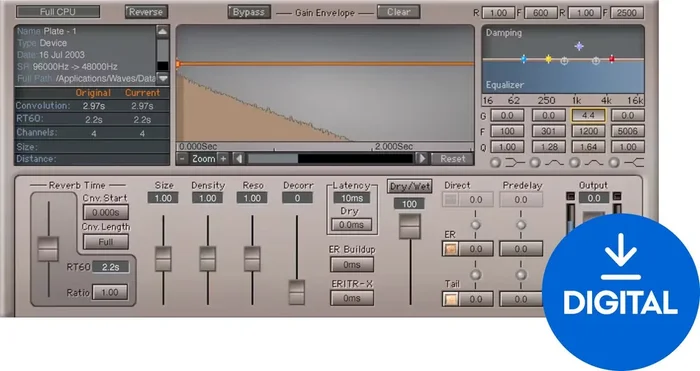Click the ER Buildup 0ms field
The width and height of the screenshot is (700, 371).
click(x=352, y=265)
